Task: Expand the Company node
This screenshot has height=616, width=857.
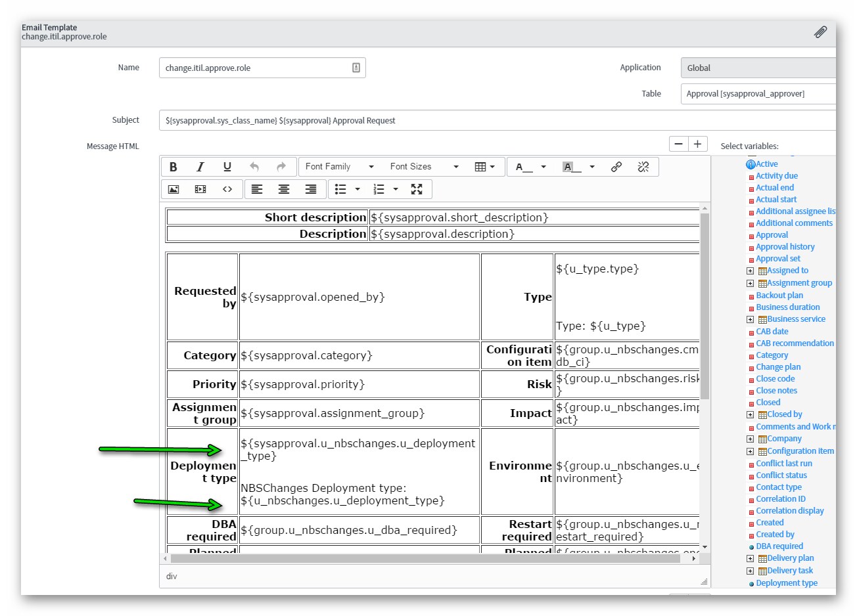Action: click(750, 439)
